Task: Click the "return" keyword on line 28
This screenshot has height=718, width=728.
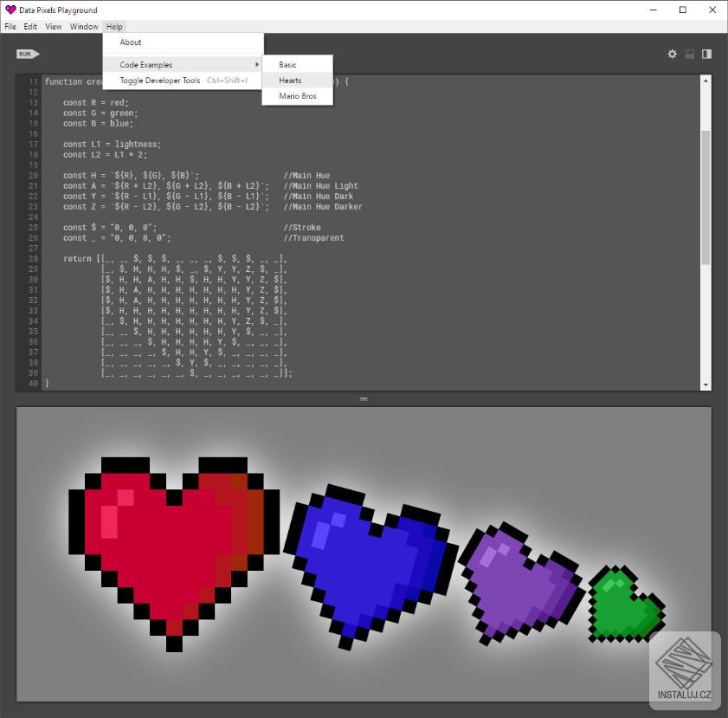Action: tap(77, 259)
